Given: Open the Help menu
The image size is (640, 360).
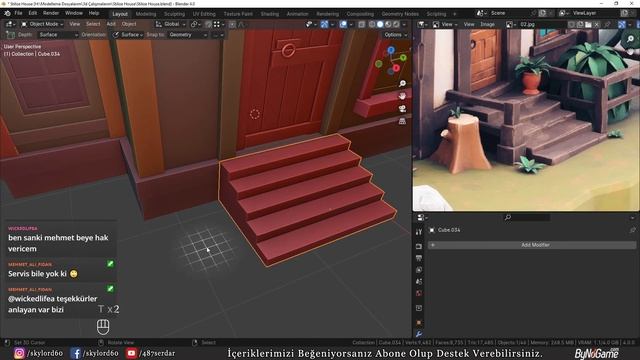Looking at the screenshot, I should point(94,13).
